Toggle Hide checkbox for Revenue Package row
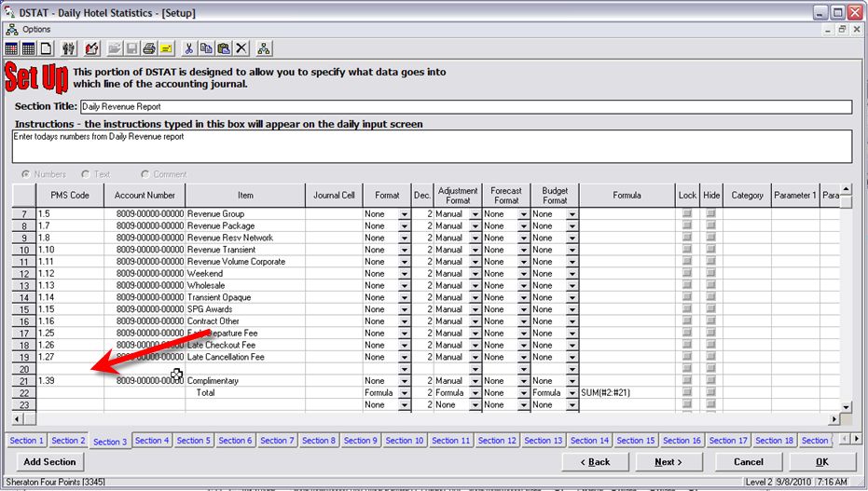The width and height of the screenshot is (868, 491). [711, 225]
